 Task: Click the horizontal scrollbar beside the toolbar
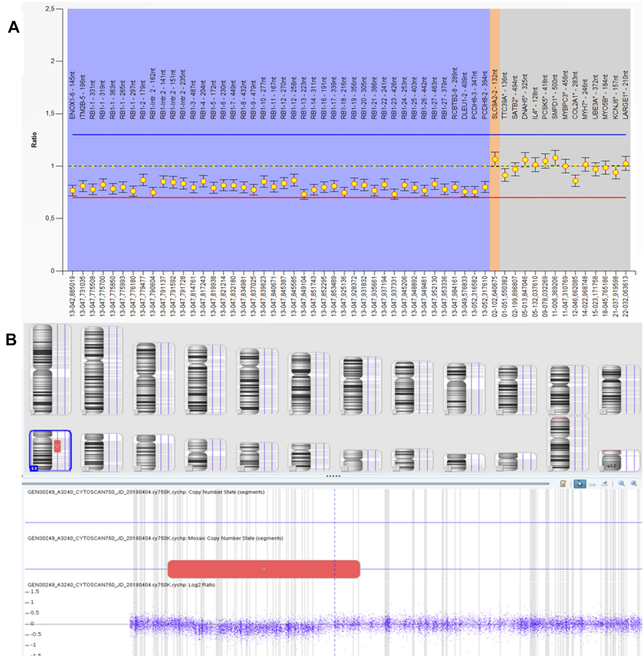[286, 484]
